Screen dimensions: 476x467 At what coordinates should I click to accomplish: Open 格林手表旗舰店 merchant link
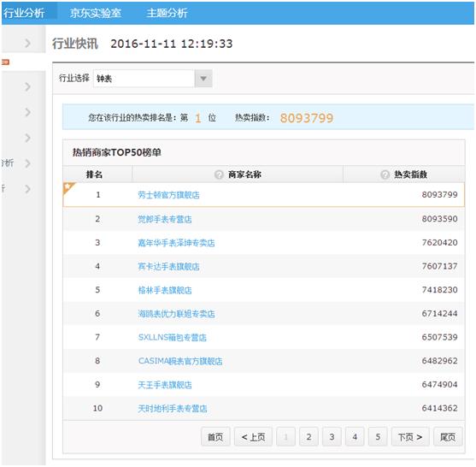coord(165,290)
